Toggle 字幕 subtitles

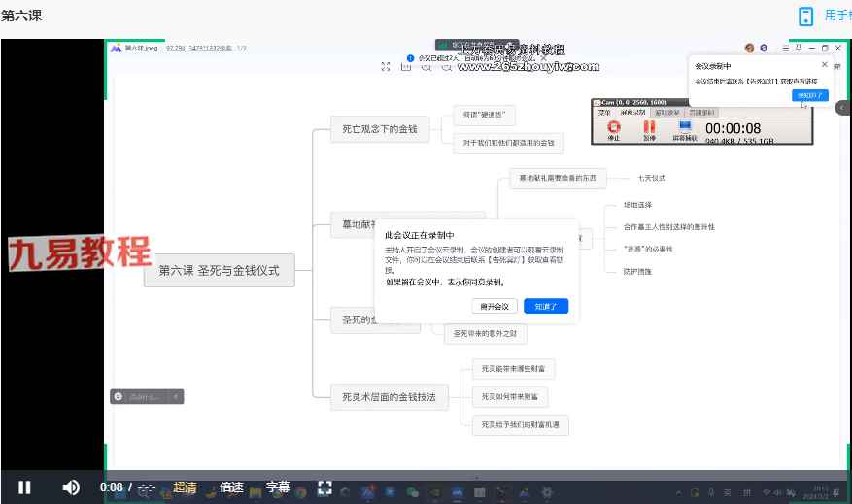point(278,487)
